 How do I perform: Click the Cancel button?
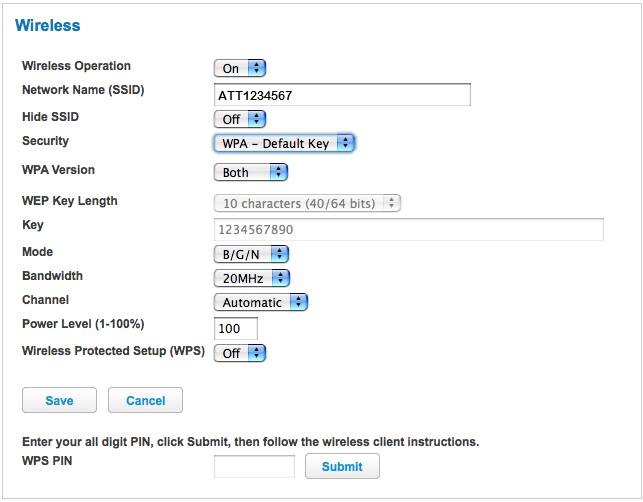[145, 401]
